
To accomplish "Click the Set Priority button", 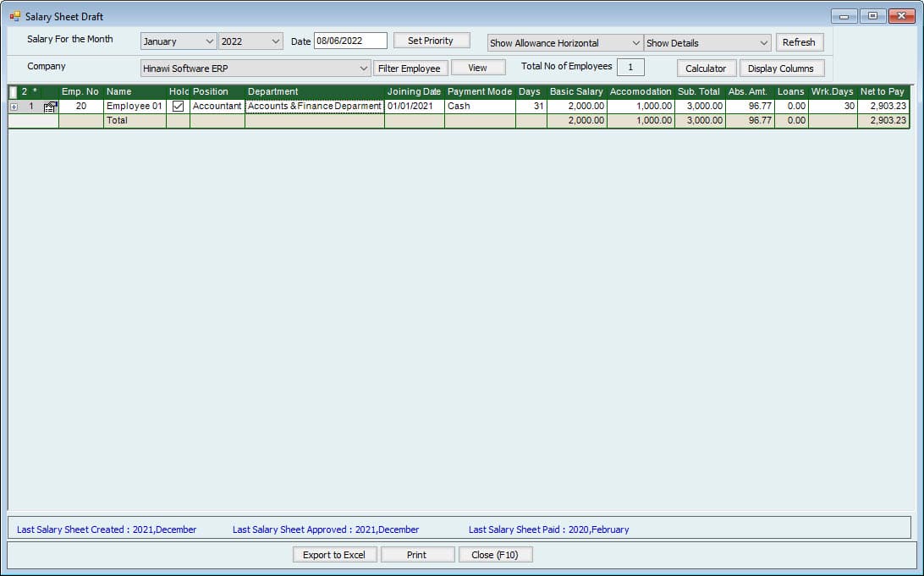I will click(x=431, y=41).
